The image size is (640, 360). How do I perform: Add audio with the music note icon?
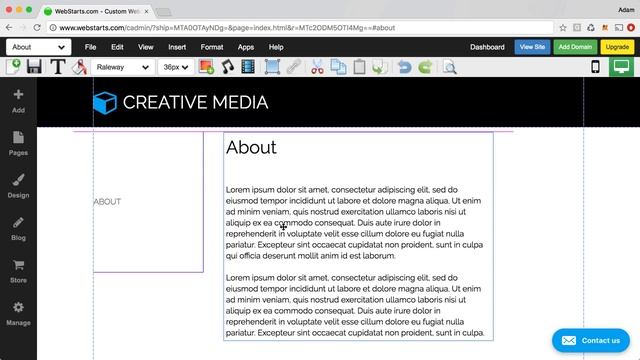(228, 67)
